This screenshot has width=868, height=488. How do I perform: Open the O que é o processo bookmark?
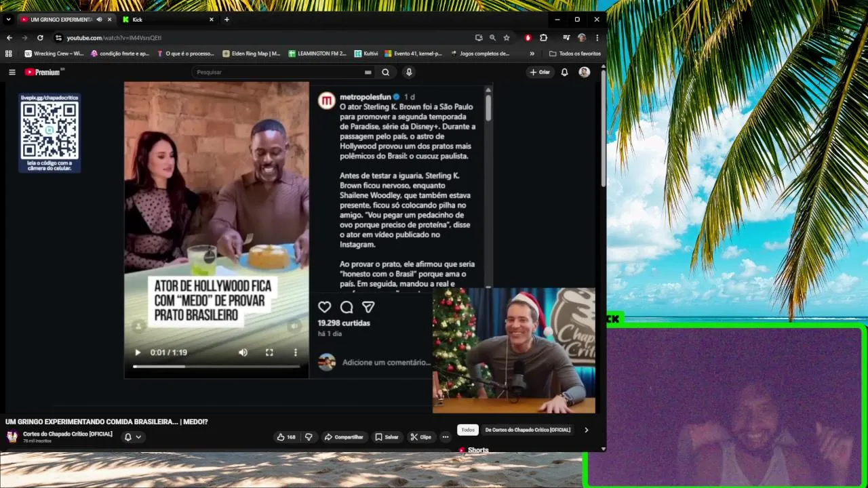tap(185, 54)
